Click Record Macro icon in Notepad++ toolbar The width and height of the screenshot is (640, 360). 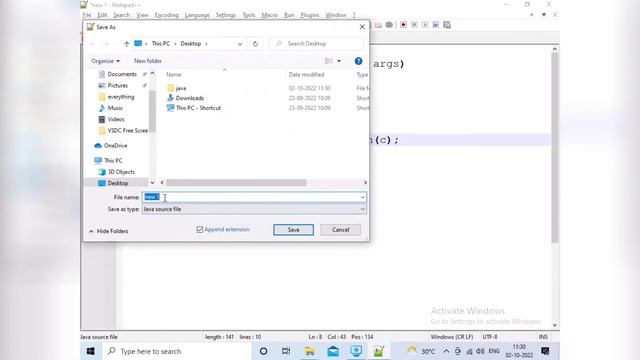click(x=403, y=25)
